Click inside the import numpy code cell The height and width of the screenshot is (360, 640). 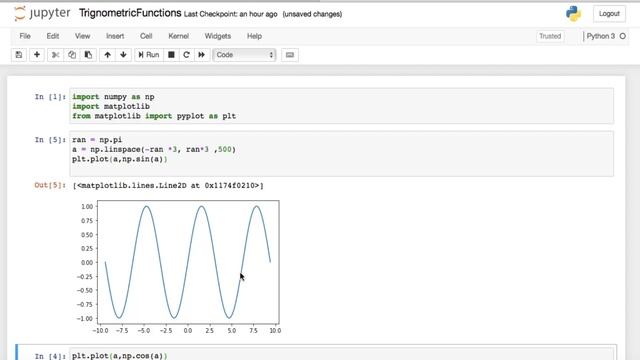(x=341, y=106)
